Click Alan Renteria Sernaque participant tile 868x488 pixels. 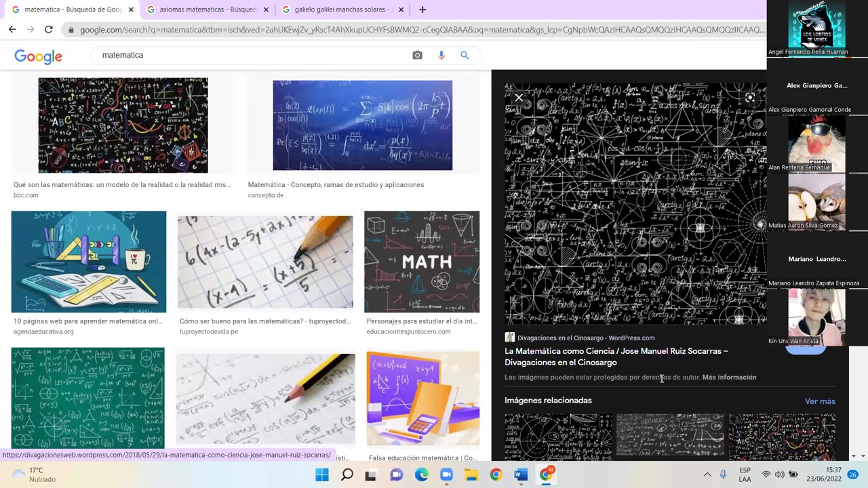click(x=817, y=144)
